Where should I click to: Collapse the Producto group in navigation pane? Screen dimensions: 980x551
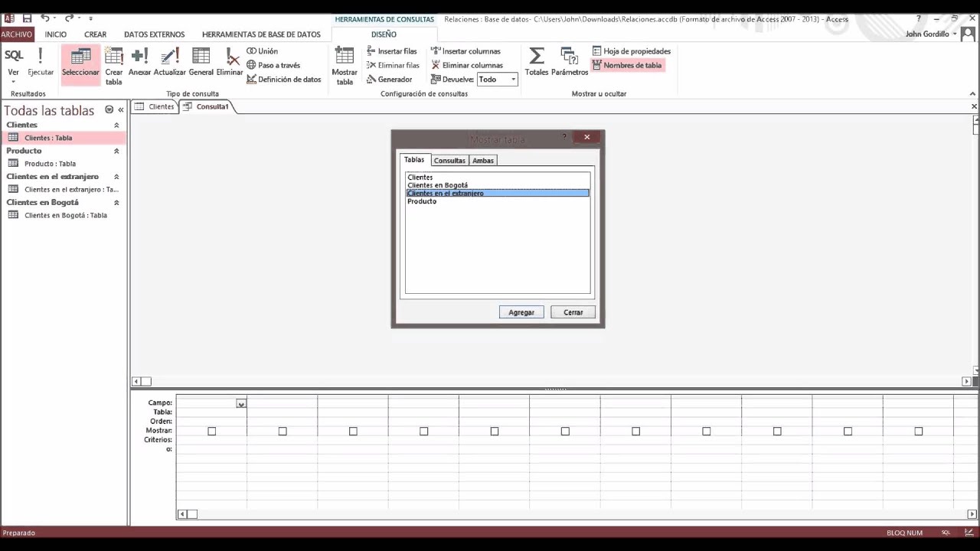[x=116, y=151]
